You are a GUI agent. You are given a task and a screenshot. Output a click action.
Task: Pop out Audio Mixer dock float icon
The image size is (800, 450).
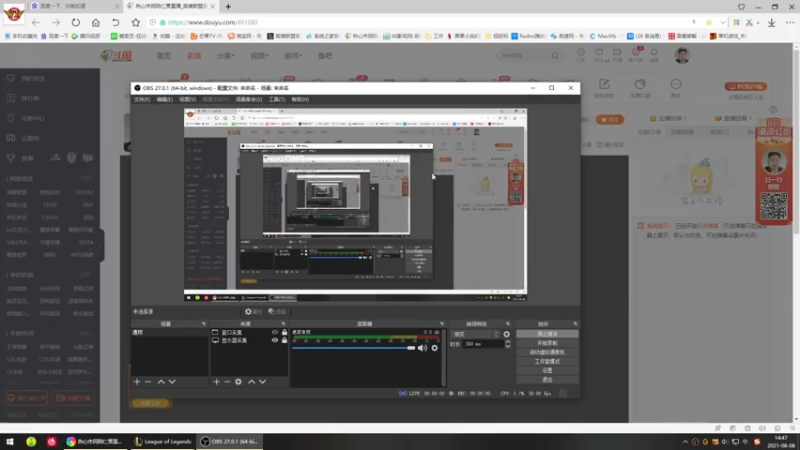(x=442, y=324)
